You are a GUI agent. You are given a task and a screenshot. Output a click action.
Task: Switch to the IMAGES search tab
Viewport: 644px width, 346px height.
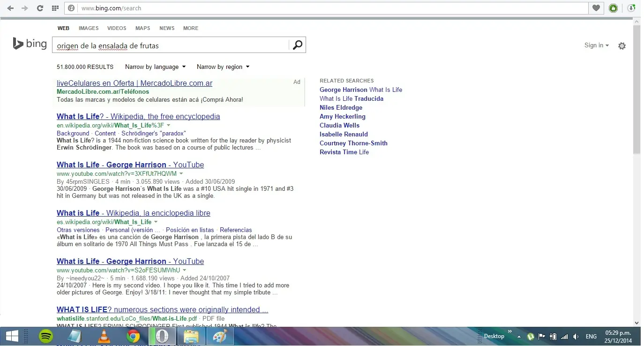tap(89, 28)
